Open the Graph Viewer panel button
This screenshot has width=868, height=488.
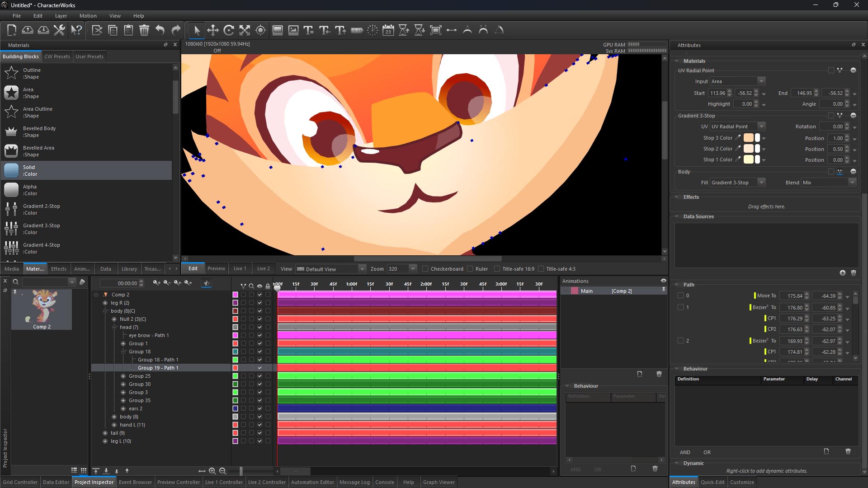439,482
